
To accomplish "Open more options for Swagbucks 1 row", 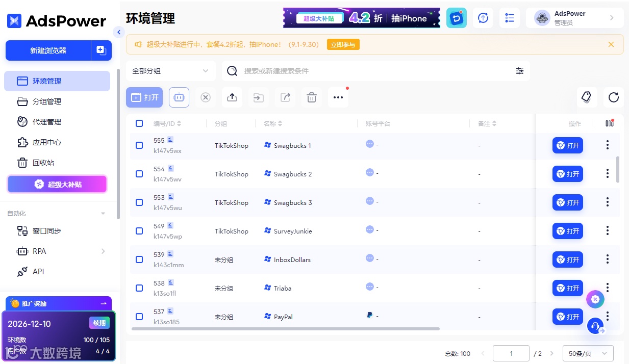I will coord(608,145).
